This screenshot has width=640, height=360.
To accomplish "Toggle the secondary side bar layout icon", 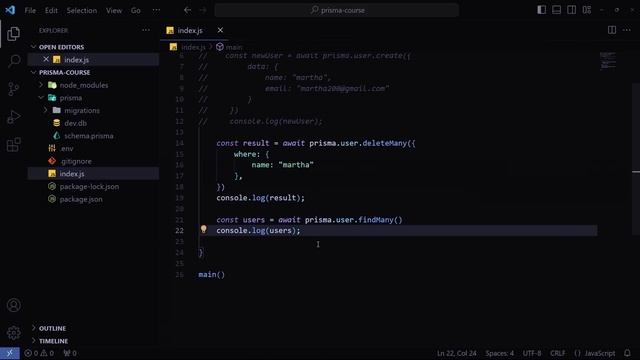I will point(571,10).
